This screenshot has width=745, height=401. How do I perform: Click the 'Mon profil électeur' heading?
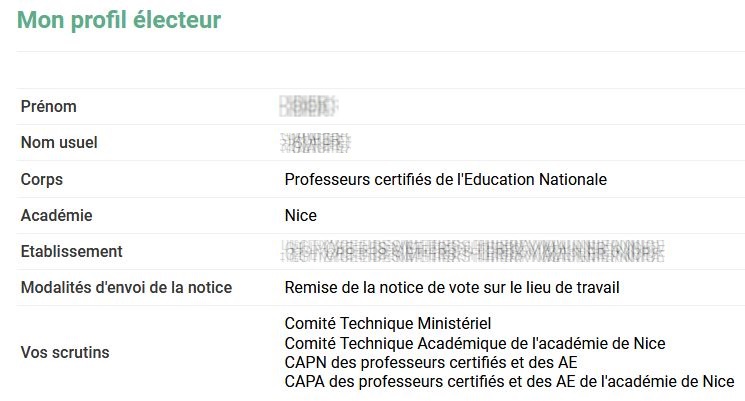click(119, 20)
